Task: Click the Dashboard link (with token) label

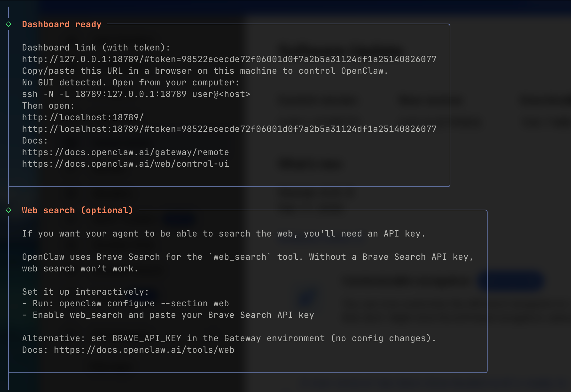Action: point(96,48)
